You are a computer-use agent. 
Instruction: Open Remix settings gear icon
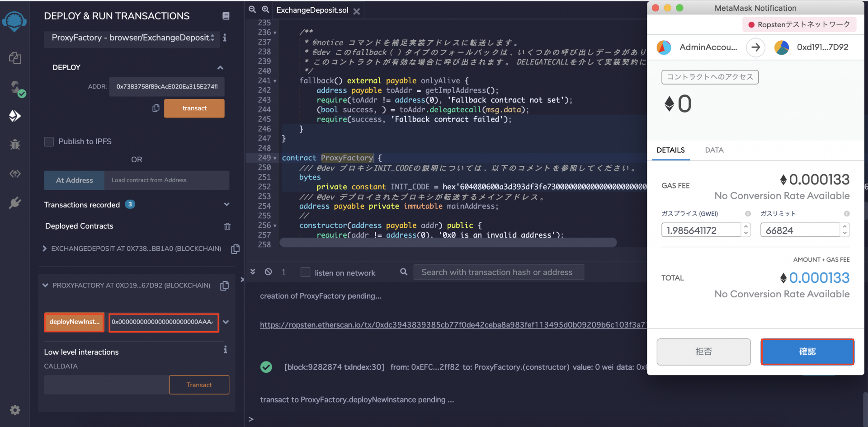pos(15,410)
